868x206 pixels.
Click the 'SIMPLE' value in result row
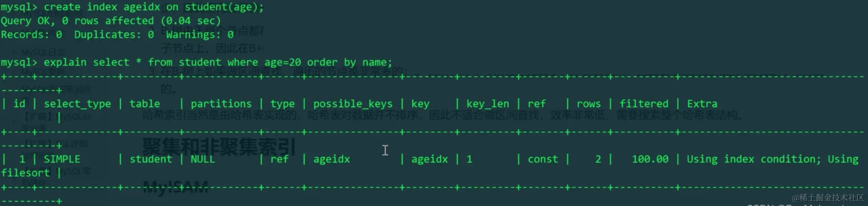[x=62, y=159]
